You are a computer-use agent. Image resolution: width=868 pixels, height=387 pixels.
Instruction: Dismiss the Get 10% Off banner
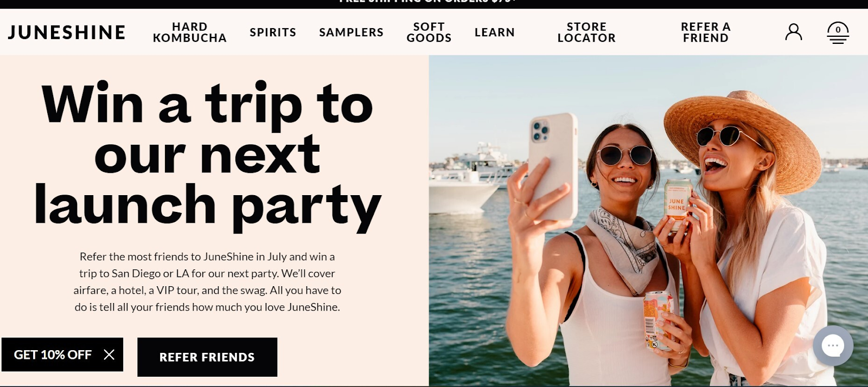pyautogui.click(x=109, y=354)
